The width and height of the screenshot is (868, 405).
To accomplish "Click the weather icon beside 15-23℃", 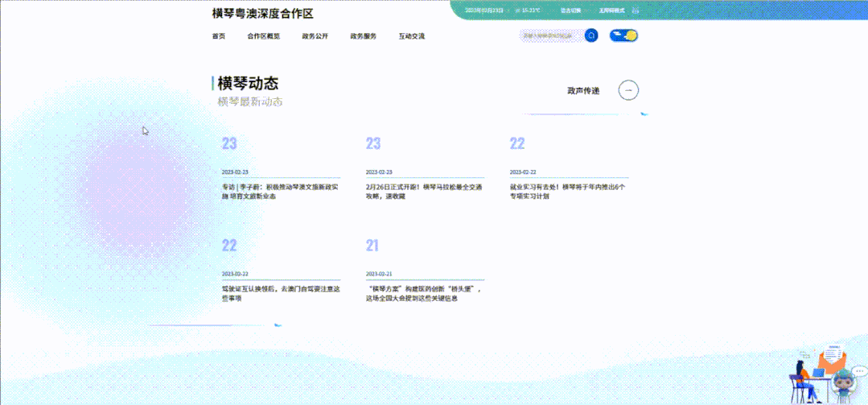I will point(517,10).
